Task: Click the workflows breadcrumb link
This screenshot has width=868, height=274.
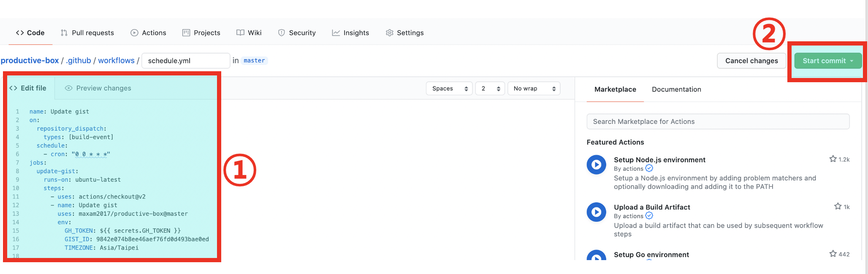Action: [x=116, y=61]
